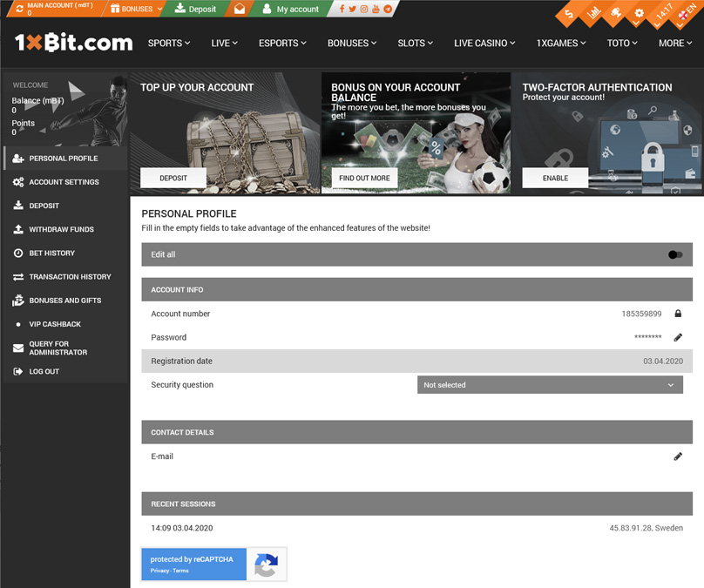Click the MAIN ACCOUNT (mBT) balance label
Image resolution: width=704 pixels, height=588 pixels.
pos(60,5)
